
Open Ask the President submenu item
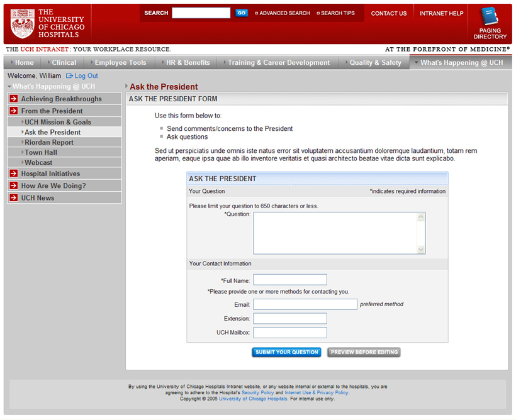click(x=64, y=132)
